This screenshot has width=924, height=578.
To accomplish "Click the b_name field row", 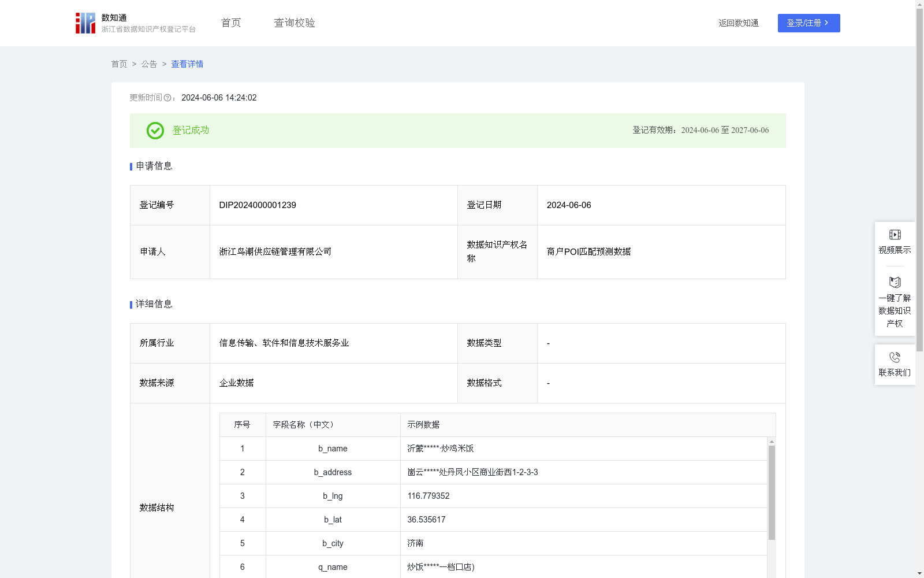I will pyautogui.click(x=493, y=449).
